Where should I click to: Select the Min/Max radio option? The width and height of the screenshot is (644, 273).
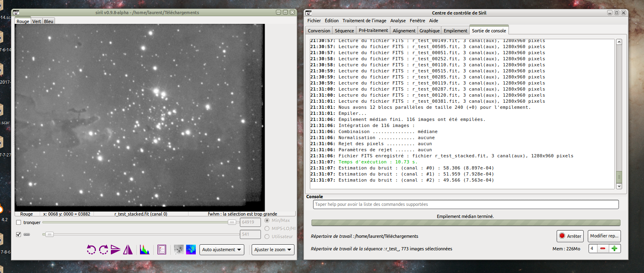tap(267, 220)
